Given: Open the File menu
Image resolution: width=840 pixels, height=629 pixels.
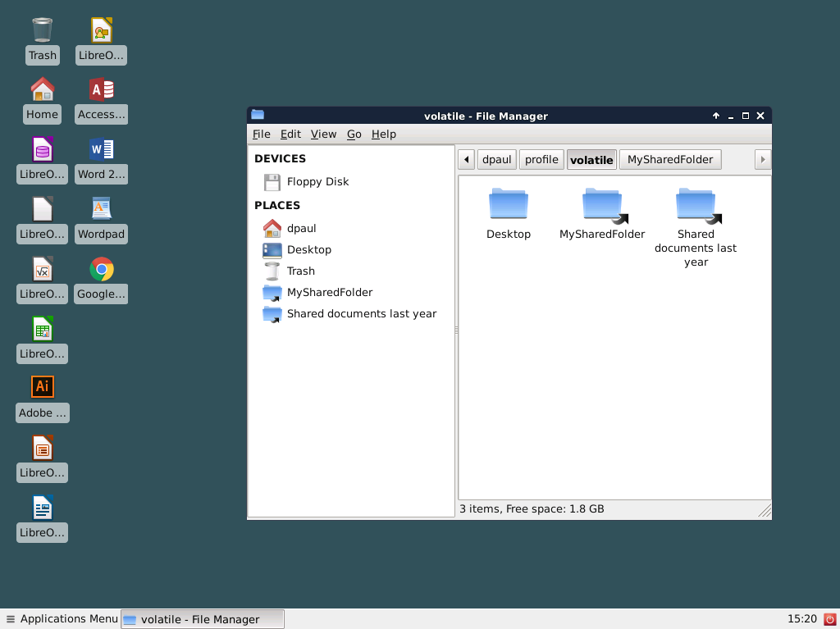Looking at the screenshot, I should point(261,134).
